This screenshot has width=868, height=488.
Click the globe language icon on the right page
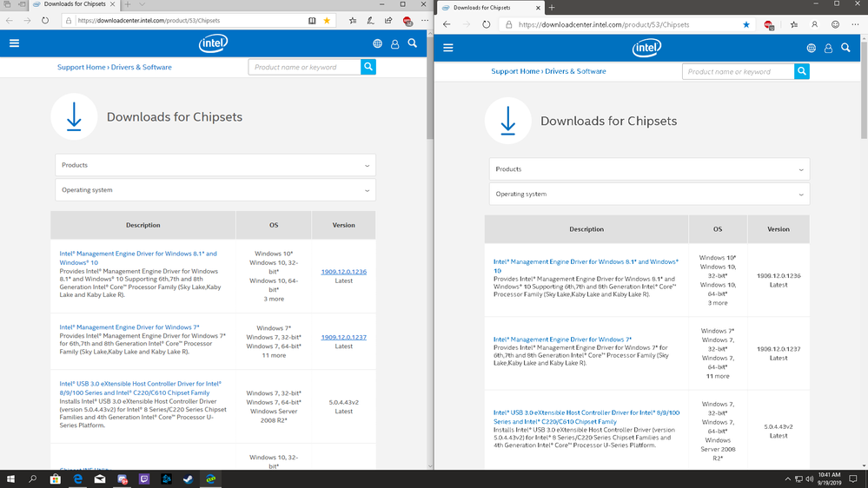[x=811, y=48]
